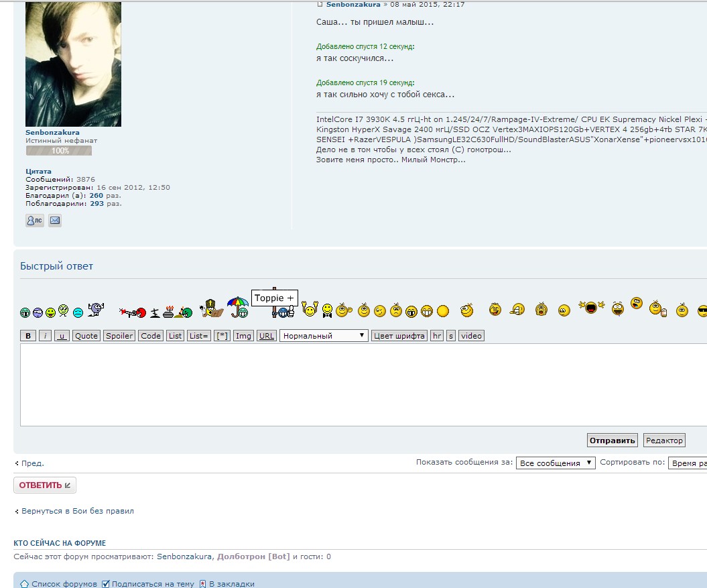Click the Spoiler BBCode button
The width and height of the screenshot is (707, 588).
point(119,336)
